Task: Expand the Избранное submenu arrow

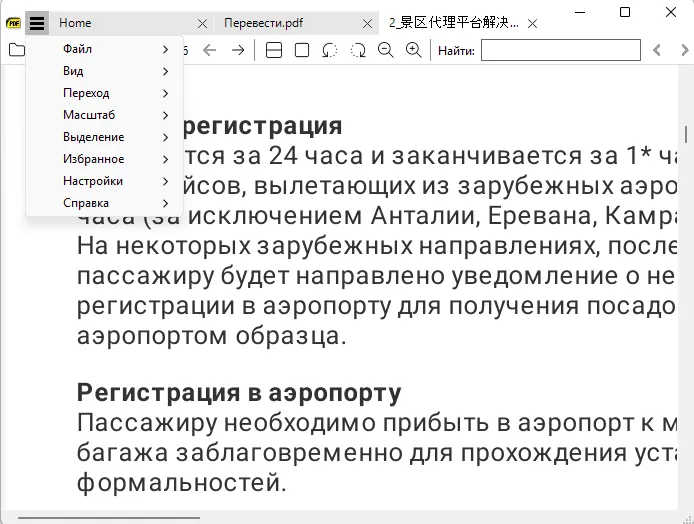Action: tap(166, 159)
